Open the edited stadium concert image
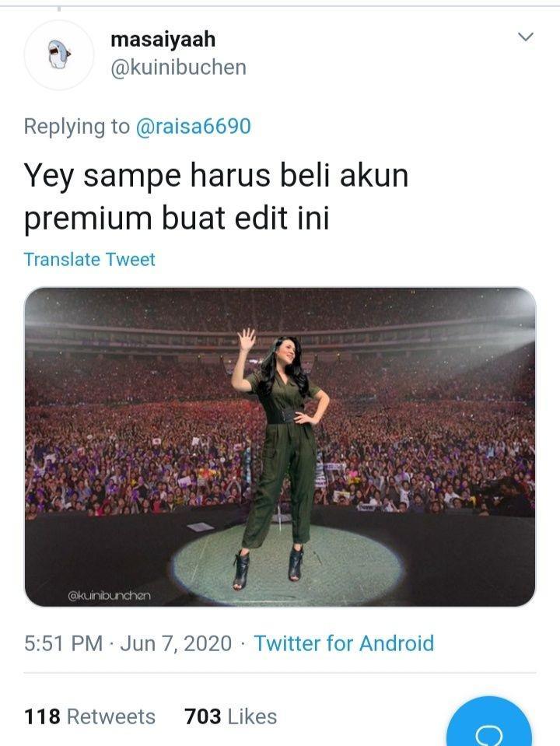The image size is (560, 746). pos(280,447)
